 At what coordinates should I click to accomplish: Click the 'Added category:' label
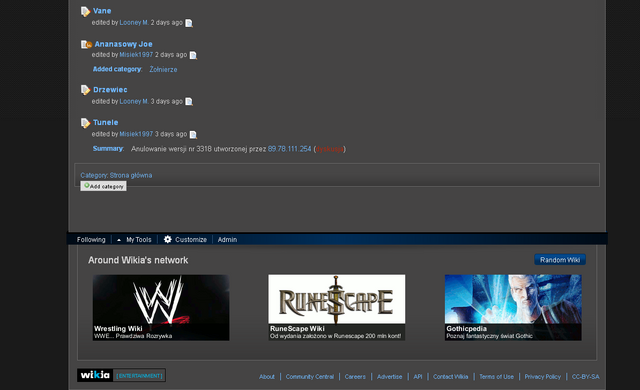117,69
